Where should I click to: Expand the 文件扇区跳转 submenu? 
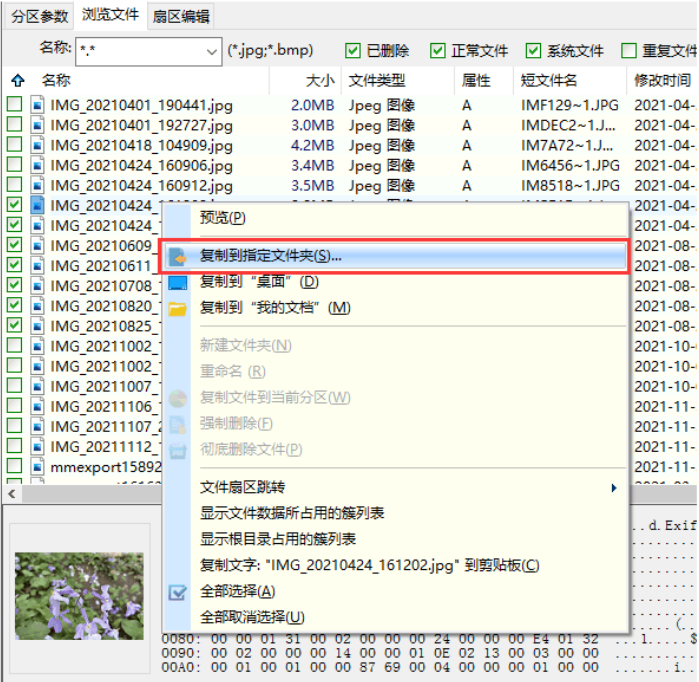[x=613, y=488]
